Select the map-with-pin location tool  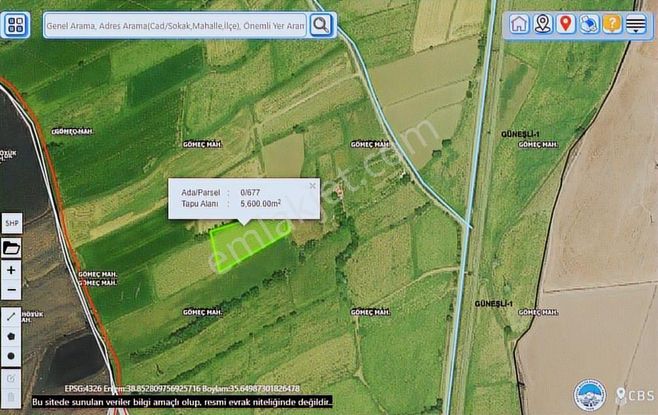click(543, 24)
